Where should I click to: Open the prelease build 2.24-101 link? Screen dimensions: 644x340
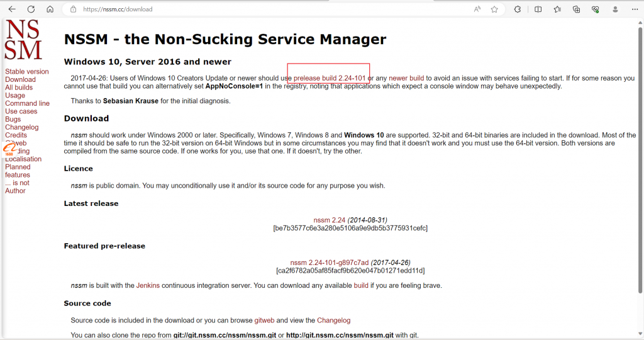(330, 78)
